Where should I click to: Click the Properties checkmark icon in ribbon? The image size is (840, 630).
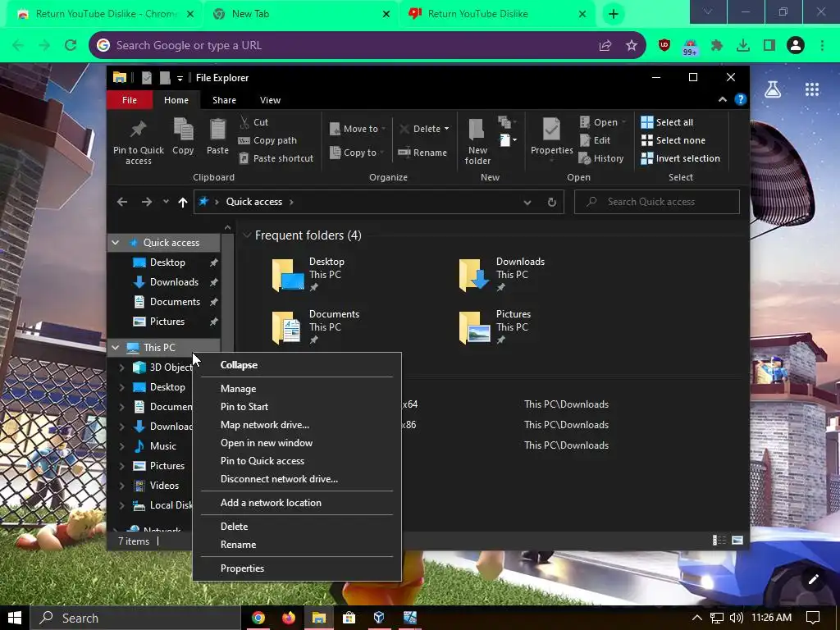click(551, 130)
